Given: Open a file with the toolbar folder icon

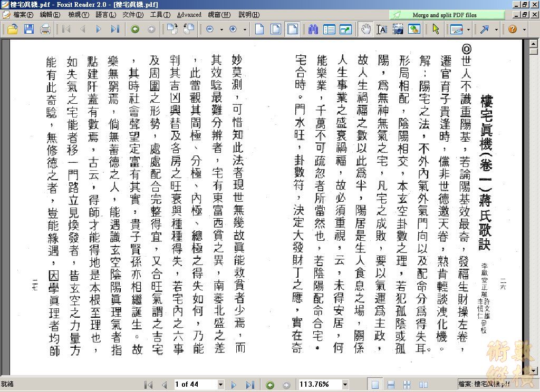Looking at the screenshot, I should pyautogui.click(x=13, y=30).
